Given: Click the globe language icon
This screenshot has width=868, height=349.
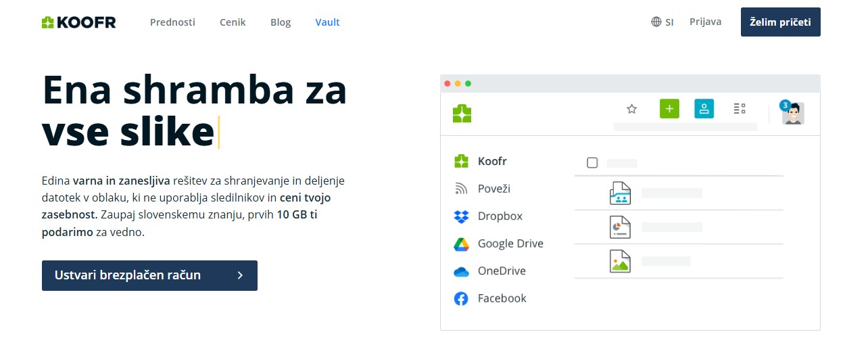Looking at the screenshot, I should tap(656, 22).
